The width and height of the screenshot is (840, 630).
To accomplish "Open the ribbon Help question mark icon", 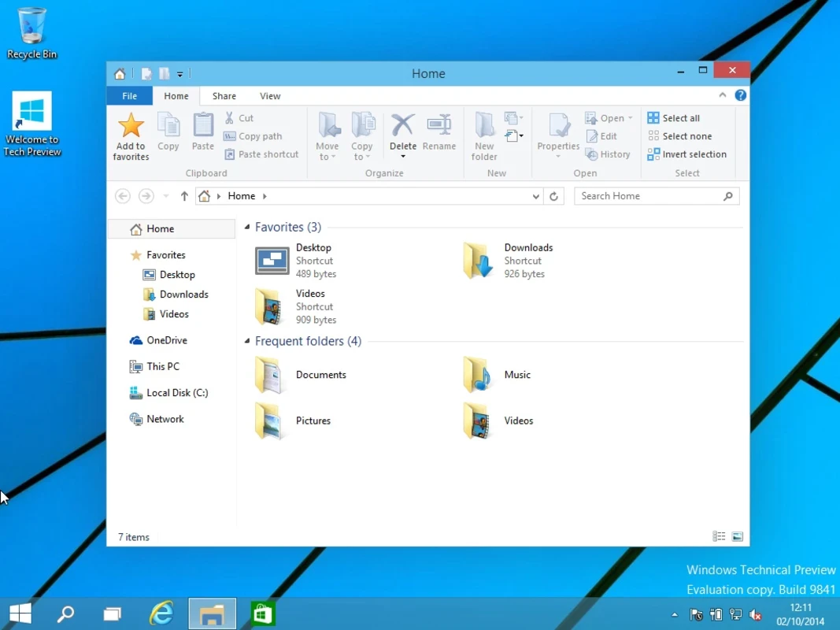I will [x=740, y=95].
